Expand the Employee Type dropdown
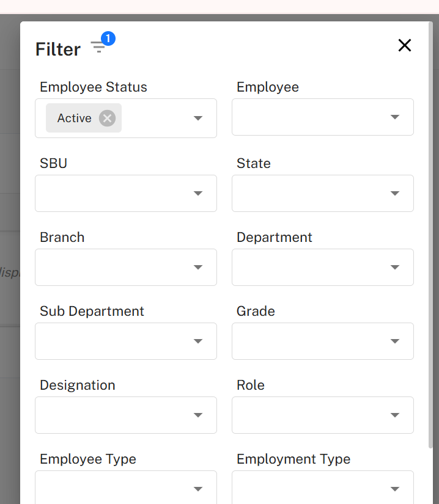The width and height of the screenshot is (439, 504). [x=197, y=489]
